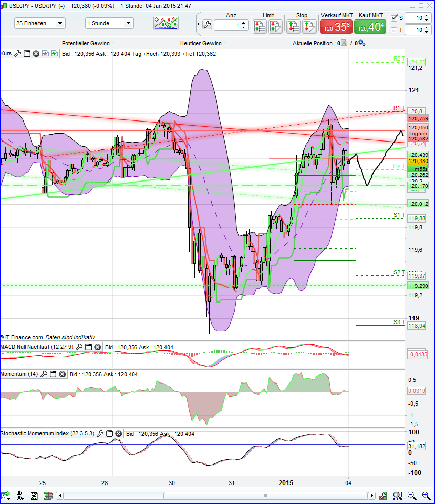Remove the Momentum indicator with its X button
This screenshot has height=504, width=435.
pos(62,374)
